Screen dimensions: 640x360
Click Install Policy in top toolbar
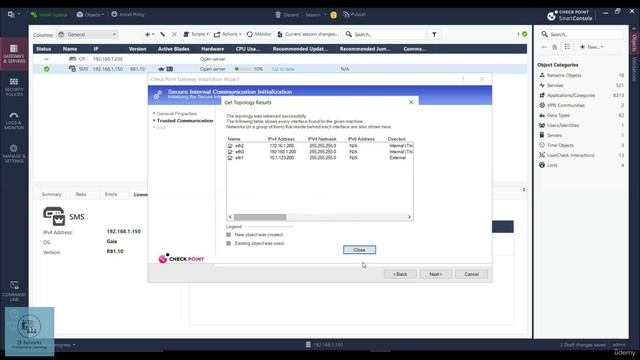coord(128,14)
